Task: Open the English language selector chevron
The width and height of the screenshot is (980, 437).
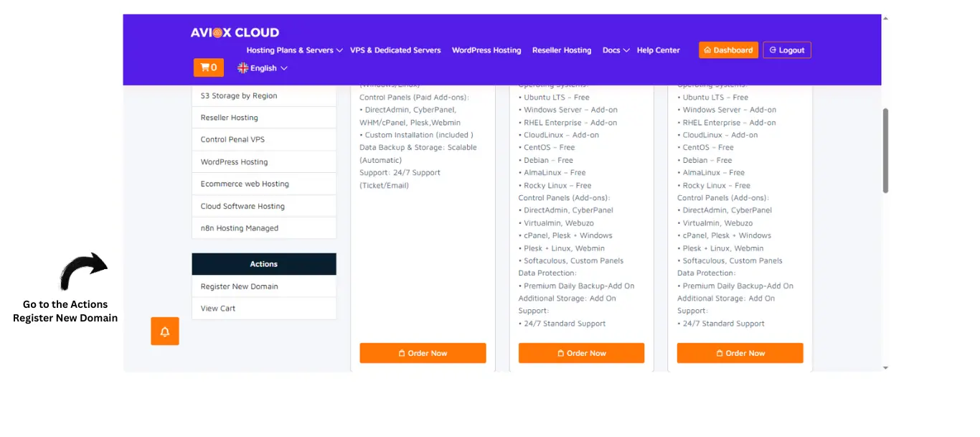Action: coord(284,68)
